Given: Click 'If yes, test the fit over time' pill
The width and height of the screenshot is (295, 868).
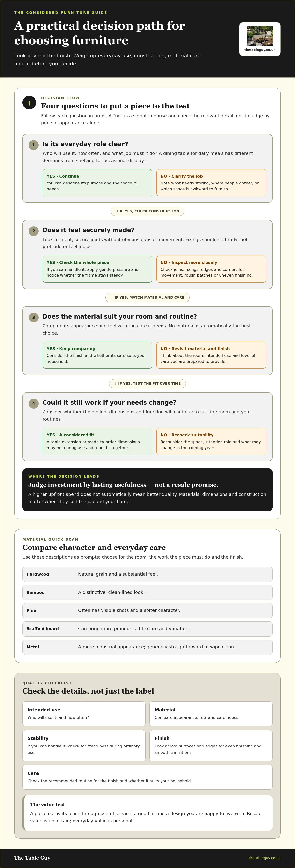Looking at the screenshot, I should click(147, 383).
